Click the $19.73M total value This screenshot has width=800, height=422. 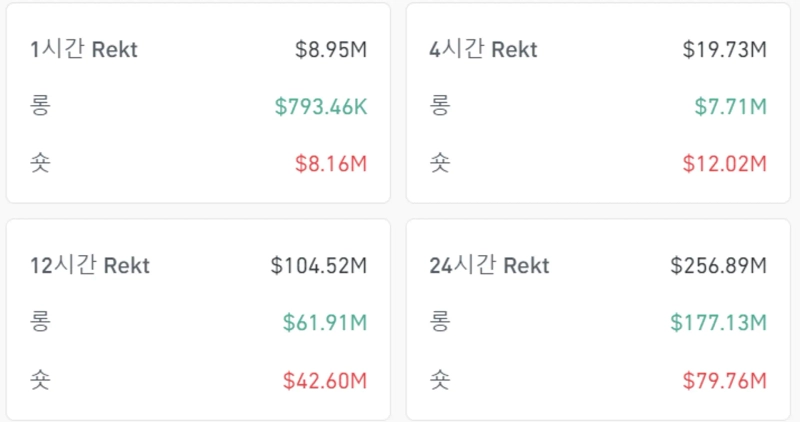[x=724, y=50]
